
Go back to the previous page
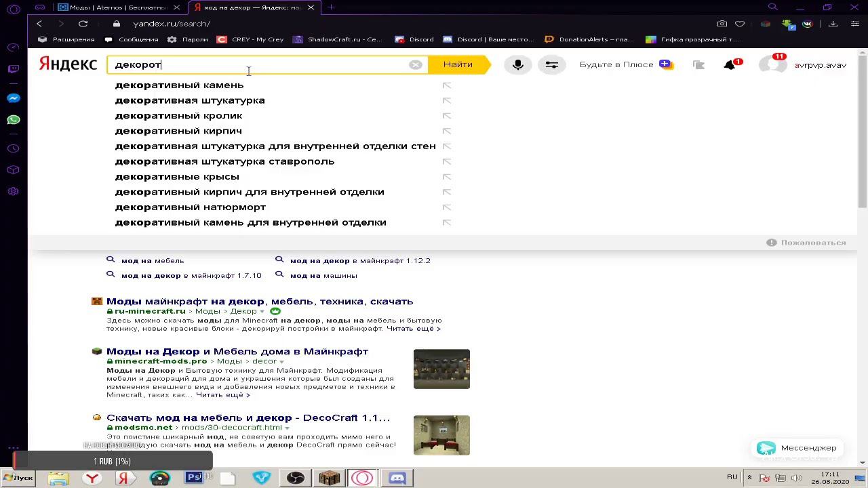pos(39,24)
